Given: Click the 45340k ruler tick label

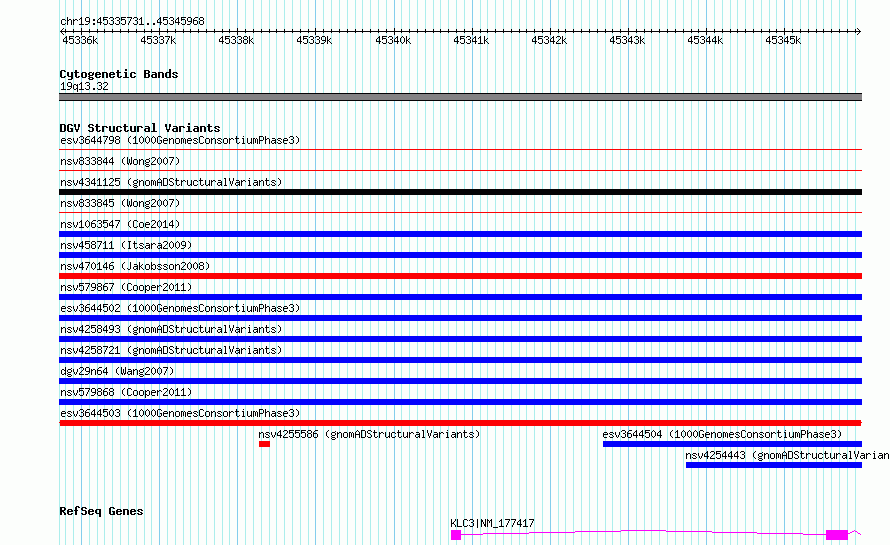Looking at the screenshot, I should click(393, 40).
